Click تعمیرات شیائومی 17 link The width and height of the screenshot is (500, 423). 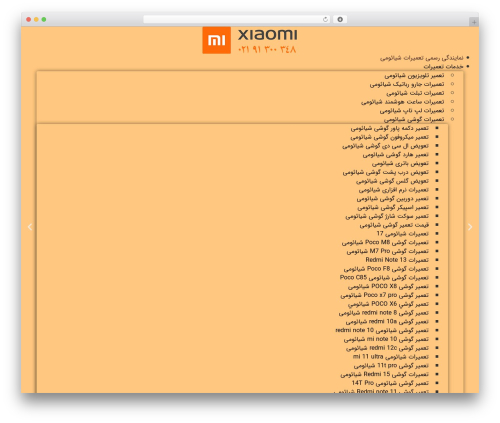403,234
